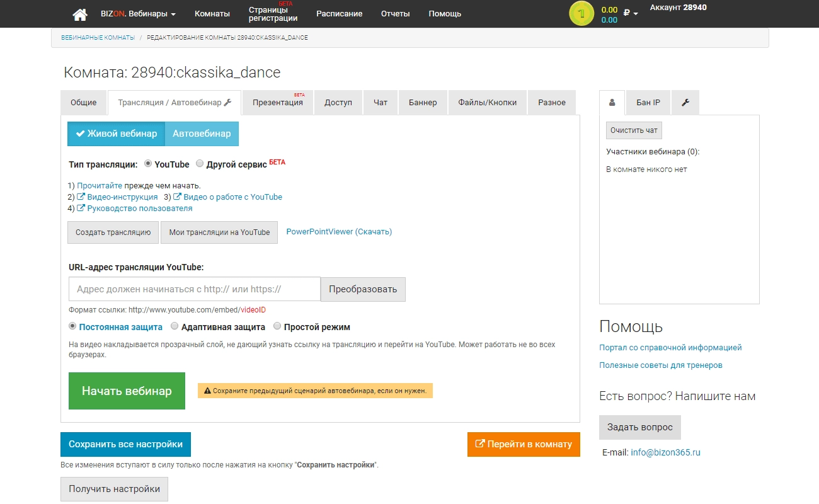
Task: Select the Другой сервис broadcast type
Action: coord(200,164)
